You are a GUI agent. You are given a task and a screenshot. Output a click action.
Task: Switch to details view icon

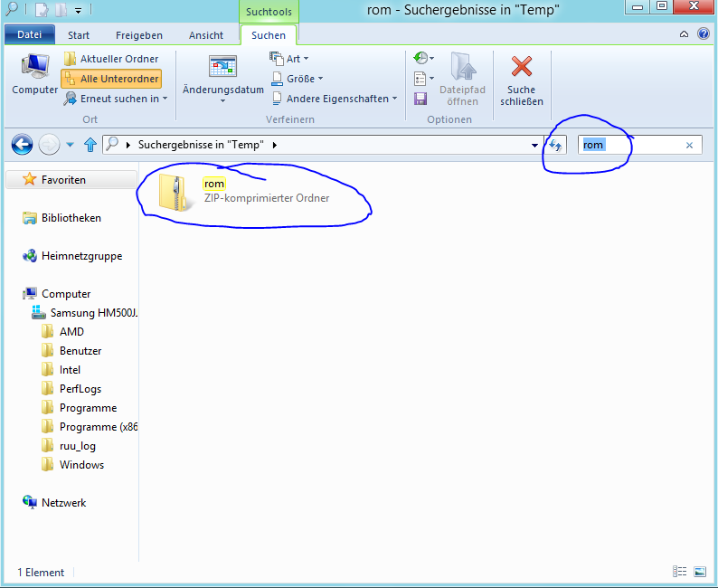[x=679, y=572]
